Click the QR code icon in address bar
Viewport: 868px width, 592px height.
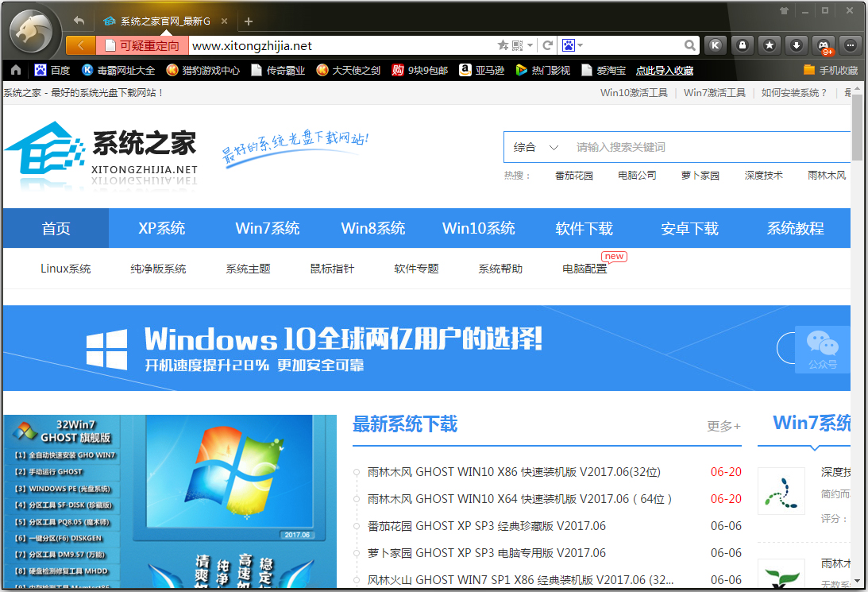coord(518,46)
